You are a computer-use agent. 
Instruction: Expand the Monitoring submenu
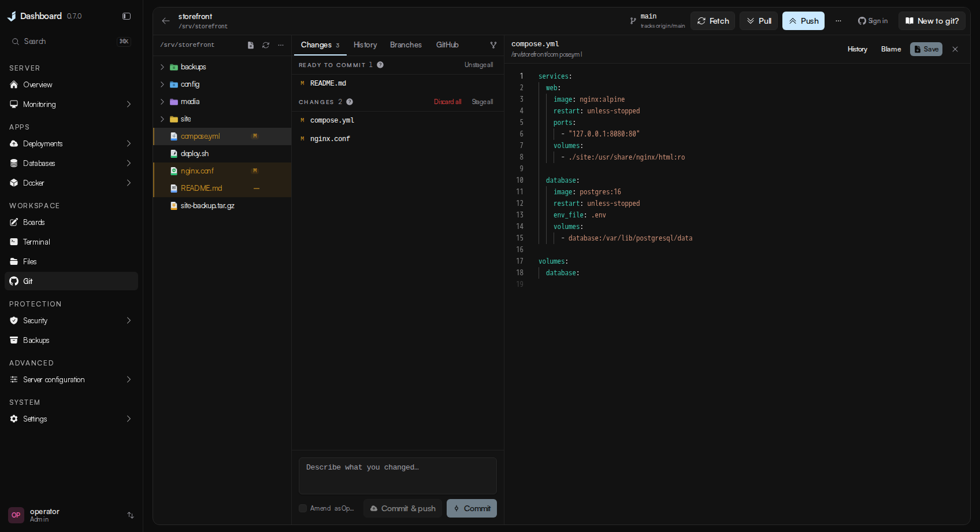click(x=129, y=104)
